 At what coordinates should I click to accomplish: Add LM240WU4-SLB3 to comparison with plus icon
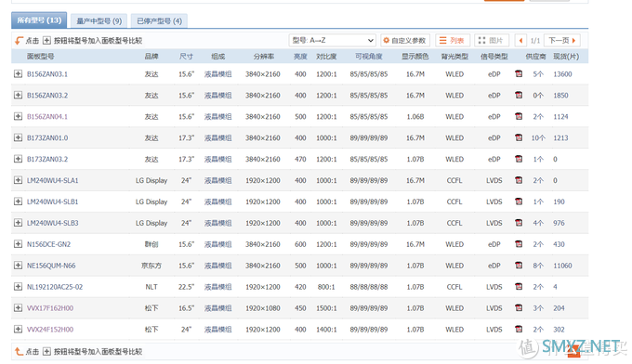(x=18, y=223)
